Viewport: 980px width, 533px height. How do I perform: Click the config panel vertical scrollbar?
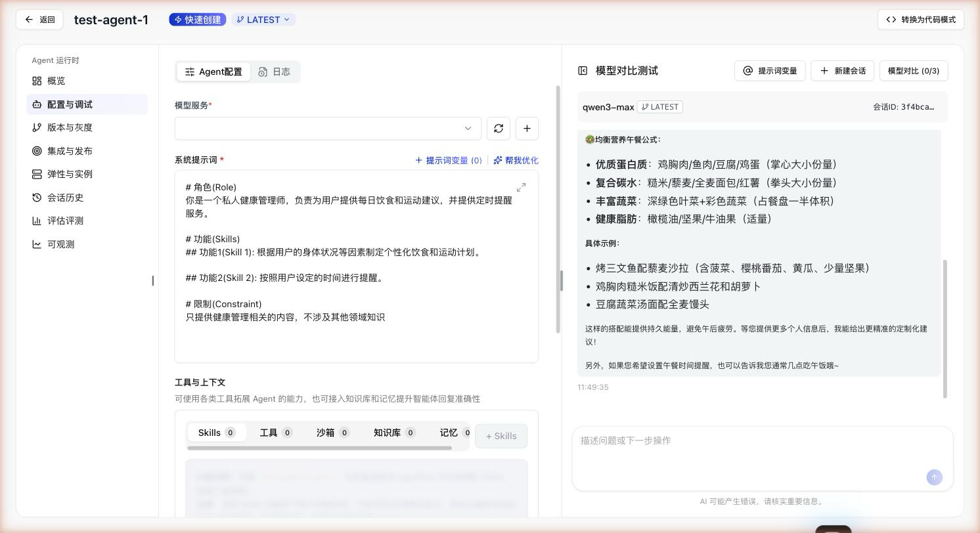(x=558, y=209)
